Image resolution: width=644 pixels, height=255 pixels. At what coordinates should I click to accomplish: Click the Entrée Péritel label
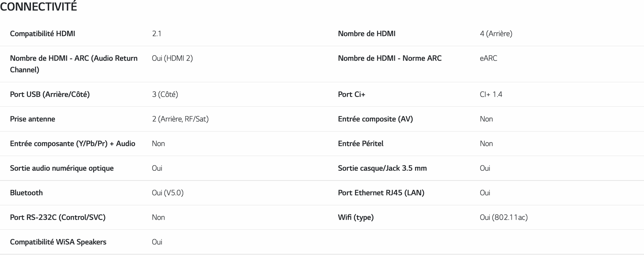(360, 144)
